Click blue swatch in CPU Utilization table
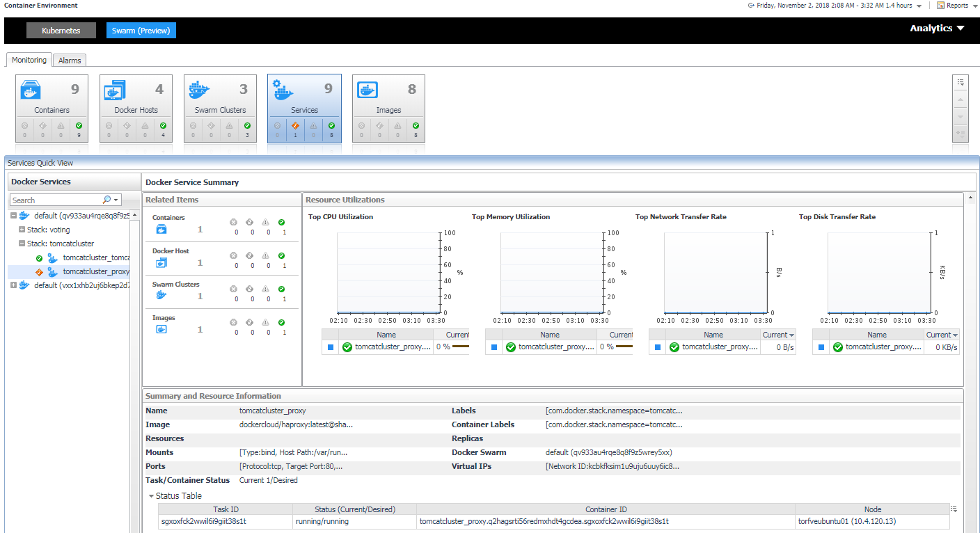Screen dimensions: 980x533 [x=331, y=347]
